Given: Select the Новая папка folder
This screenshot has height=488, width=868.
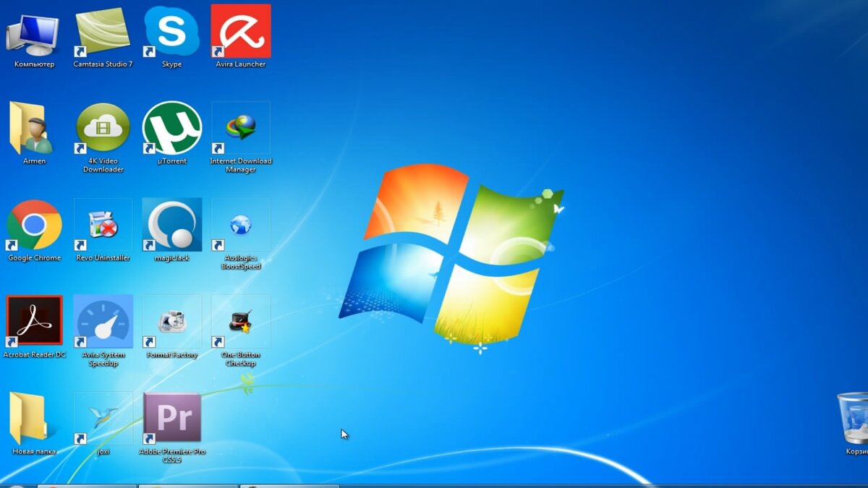Looking at the screenshot, I should pyautogui.click(x=33, y=422).
